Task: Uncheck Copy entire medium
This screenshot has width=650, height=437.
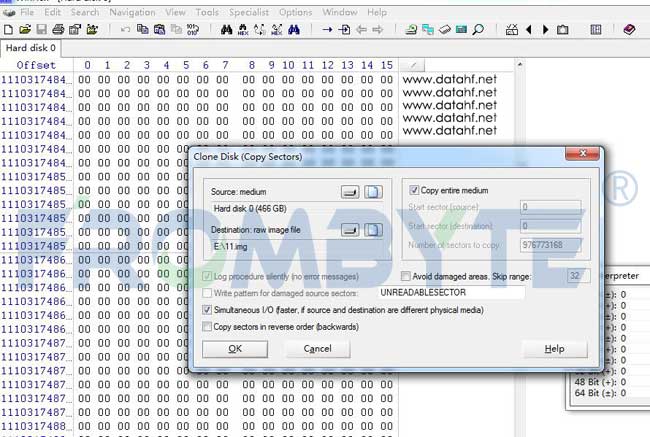Action: pos(414,190)
